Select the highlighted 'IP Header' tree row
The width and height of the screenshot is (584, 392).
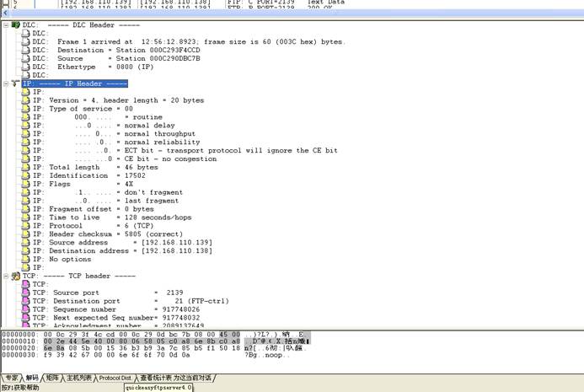pos(75,83)
